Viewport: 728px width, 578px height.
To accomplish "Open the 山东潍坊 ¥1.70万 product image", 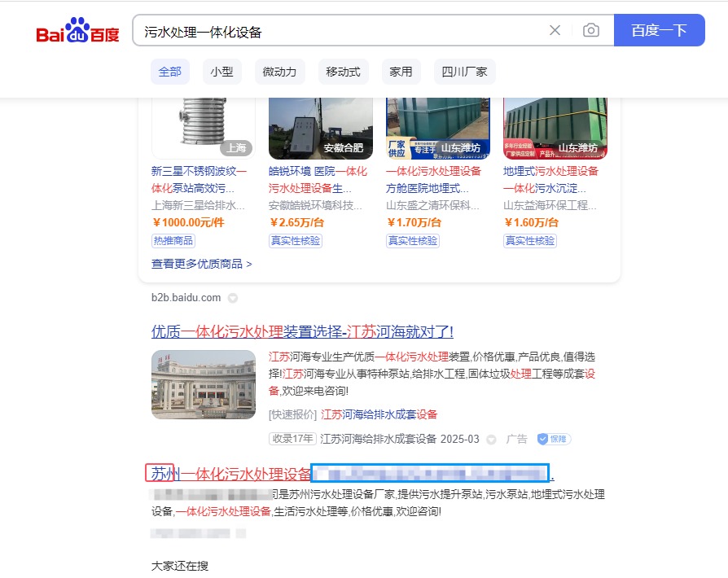I will click(438, 126).
